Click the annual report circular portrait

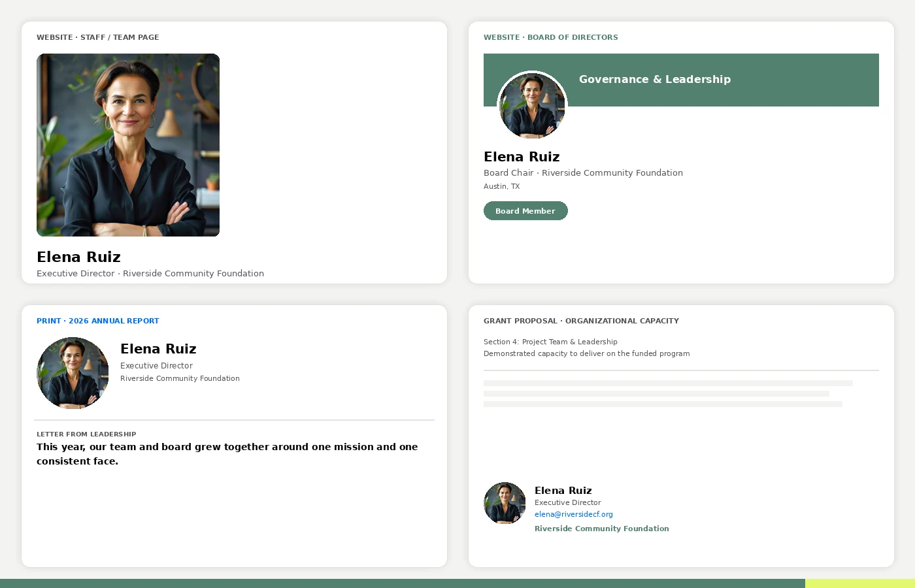tap(73, 373)
